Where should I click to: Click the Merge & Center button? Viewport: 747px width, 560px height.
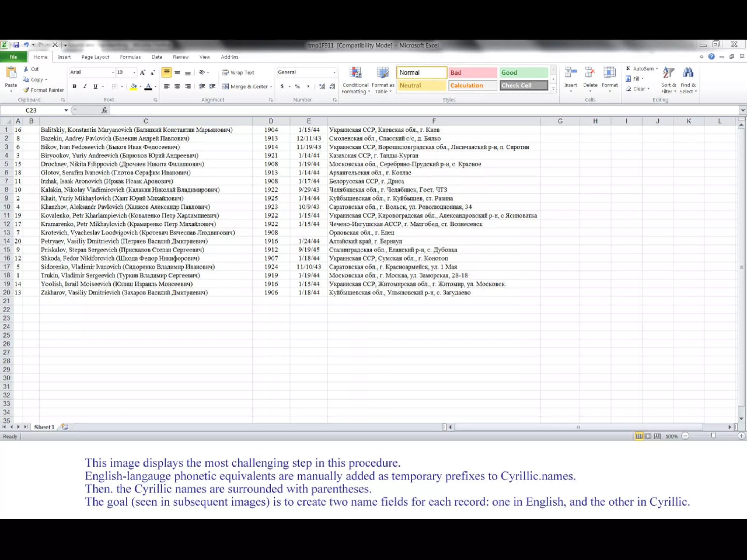click(245, 86)
